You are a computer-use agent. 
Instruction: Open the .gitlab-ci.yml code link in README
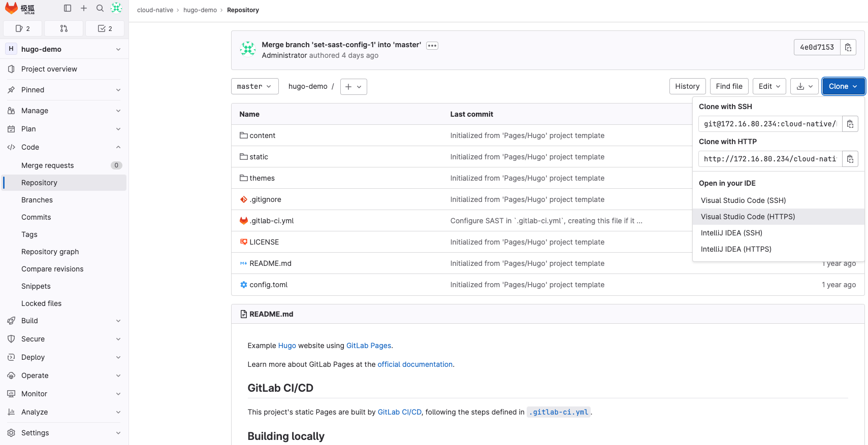559,412
